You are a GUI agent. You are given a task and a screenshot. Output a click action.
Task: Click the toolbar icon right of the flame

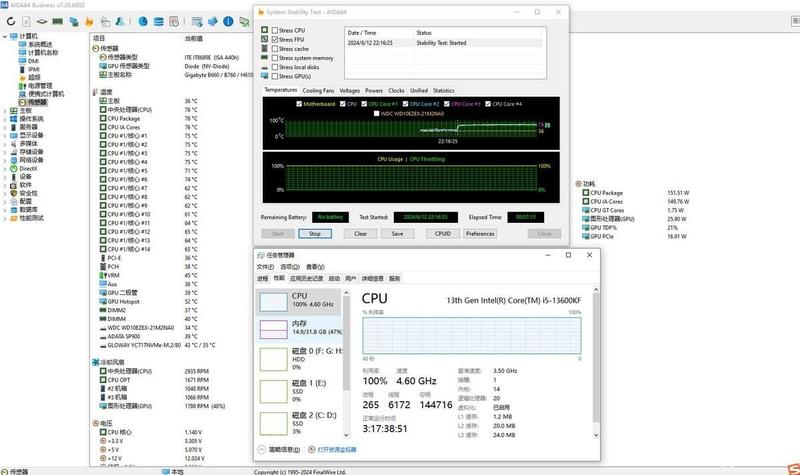(x=105, y=21)
